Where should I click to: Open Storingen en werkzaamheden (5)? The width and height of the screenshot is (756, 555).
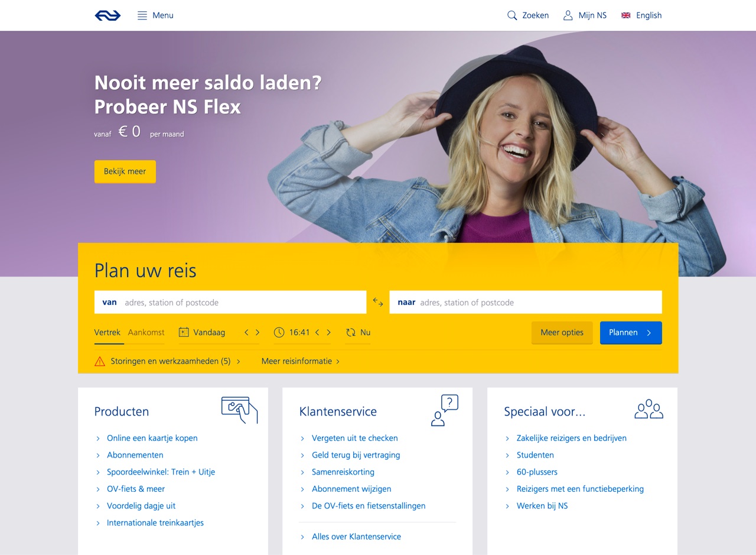tap(171, 361)
